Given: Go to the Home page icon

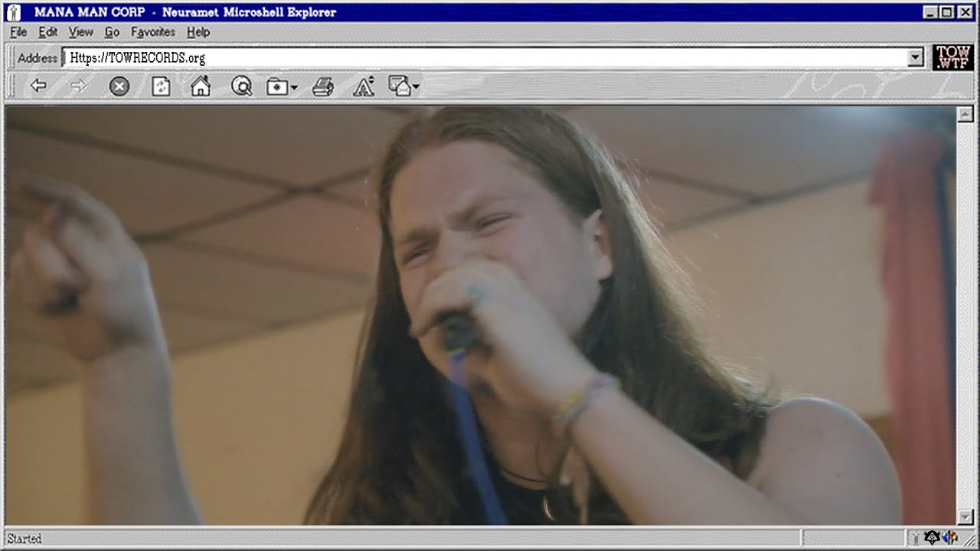Looking at the screenshot, I should [x=201, y=86].
